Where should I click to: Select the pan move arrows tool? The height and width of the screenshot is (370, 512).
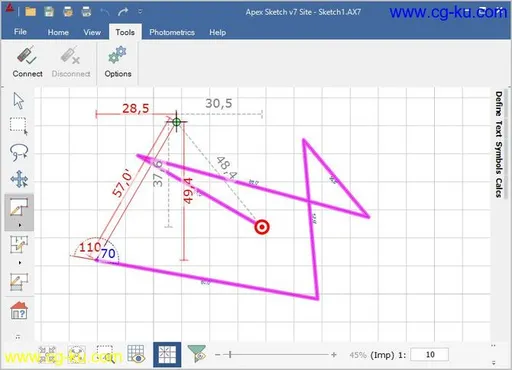point(19,179)
